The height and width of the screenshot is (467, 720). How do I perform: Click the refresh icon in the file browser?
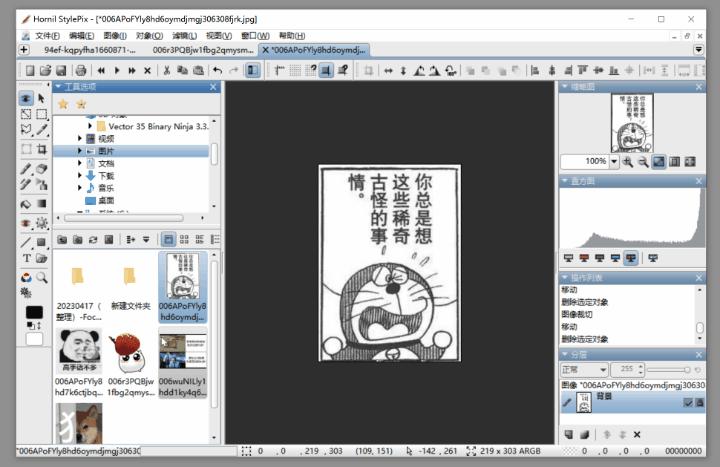(93, 239)
